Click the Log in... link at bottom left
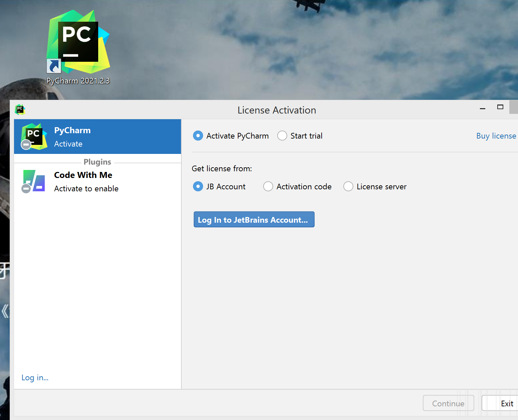Screen dimensions: 518x420 point(35,378)
